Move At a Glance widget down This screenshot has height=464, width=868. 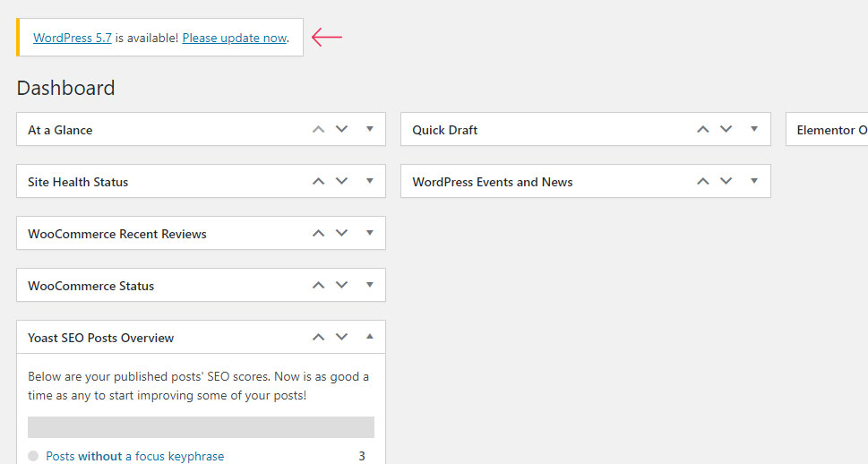coord(341,130)
